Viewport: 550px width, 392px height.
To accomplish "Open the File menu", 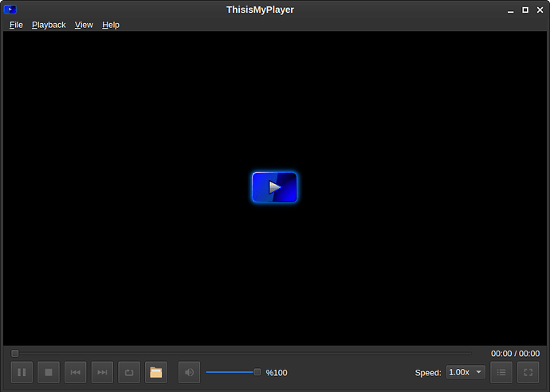I will (x=16, y=25).
